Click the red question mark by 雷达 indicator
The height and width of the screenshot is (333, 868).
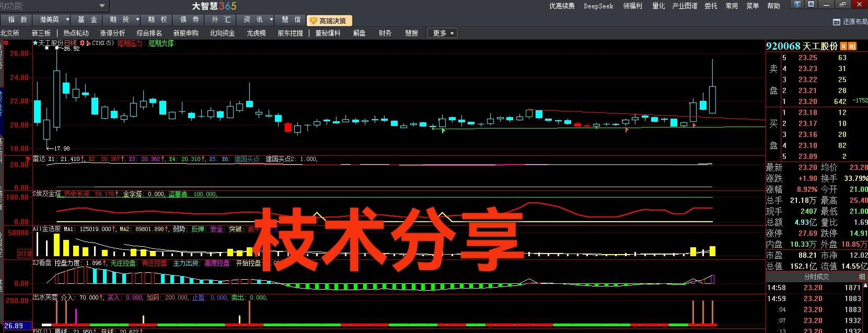coord(28,159)
